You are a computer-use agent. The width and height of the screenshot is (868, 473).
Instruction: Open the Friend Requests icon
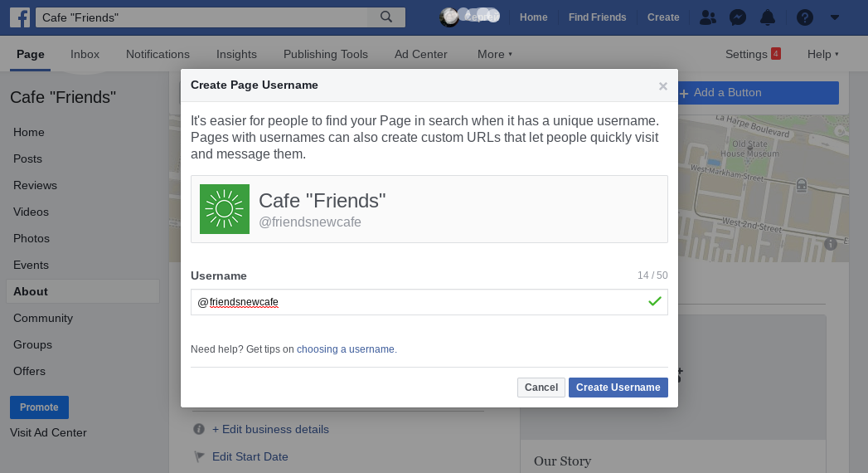click(708, 17)
